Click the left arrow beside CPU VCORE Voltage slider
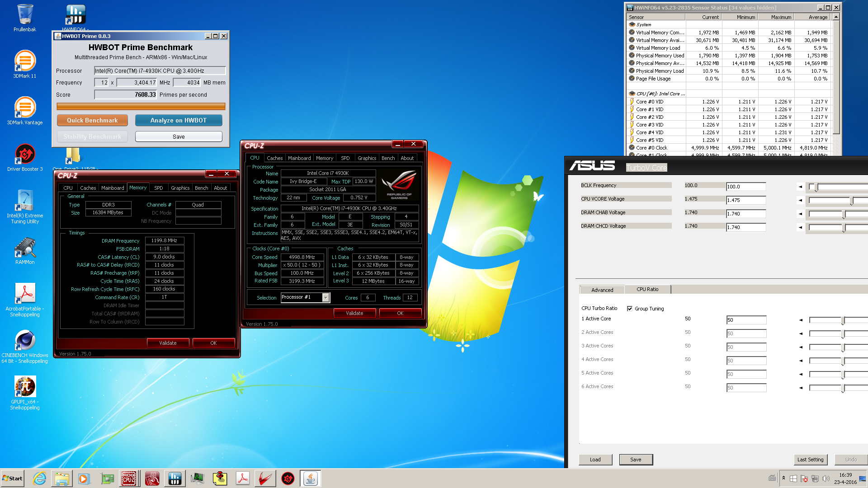 (800, 200)
